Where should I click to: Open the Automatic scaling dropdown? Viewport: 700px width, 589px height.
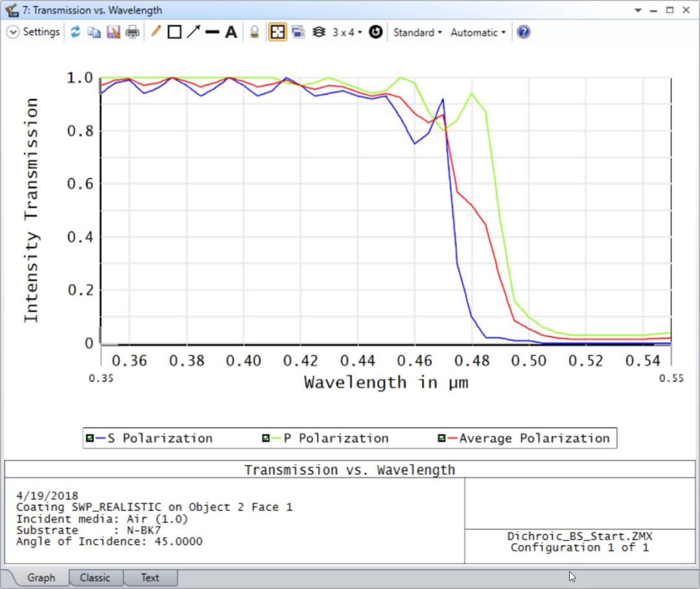pos(478,32)
